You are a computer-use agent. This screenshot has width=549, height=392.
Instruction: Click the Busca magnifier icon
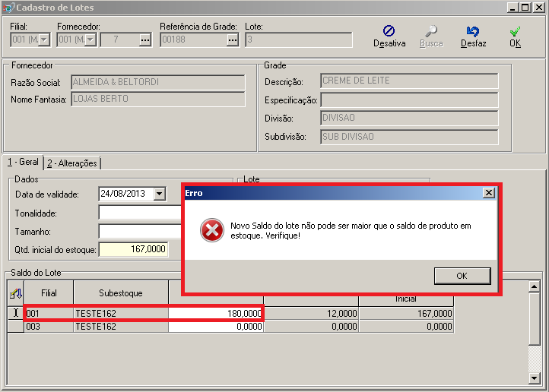431,32
